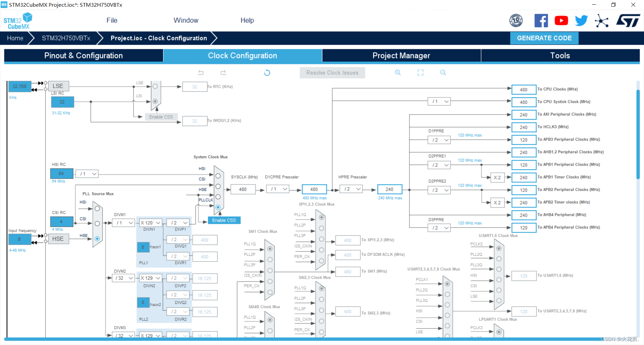Screen dimensions: 644x345
Task: Open the Twitter bird icon link
Action: [581, 21]
